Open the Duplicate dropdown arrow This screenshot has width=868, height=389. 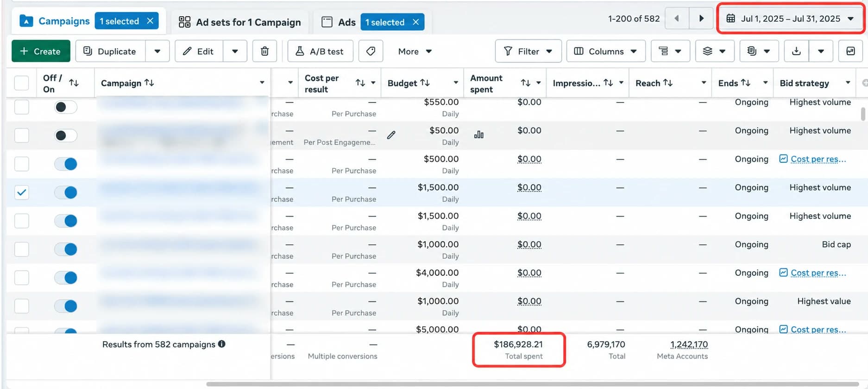157,51
